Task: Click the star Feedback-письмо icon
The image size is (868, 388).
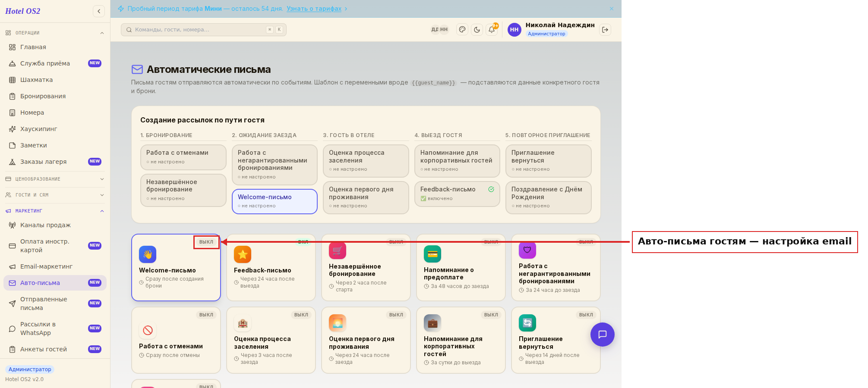Action: [243, 254]
